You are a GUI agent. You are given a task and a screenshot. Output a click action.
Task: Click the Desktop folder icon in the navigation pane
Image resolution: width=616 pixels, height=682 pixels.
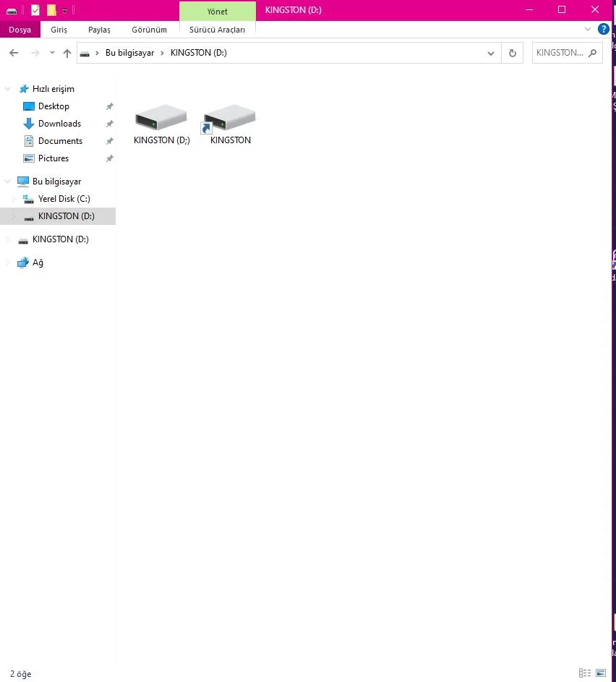click(29, 106)
